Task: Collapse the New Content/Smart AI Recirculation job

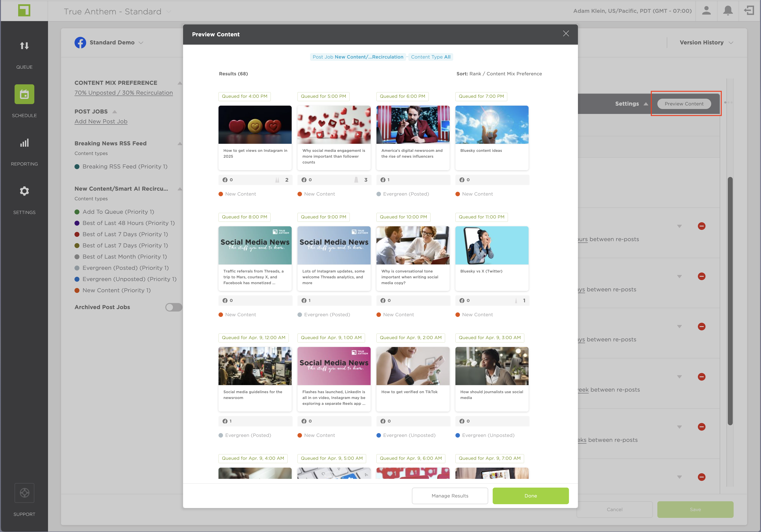Action: 180,189
